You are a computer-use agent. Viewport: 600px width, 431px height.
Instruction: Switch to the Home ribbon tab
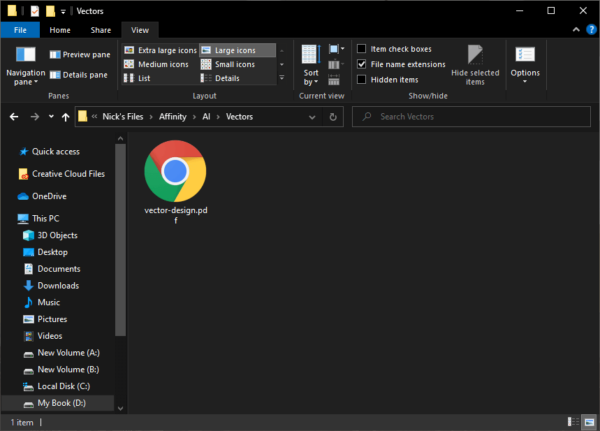click(59, 30)
